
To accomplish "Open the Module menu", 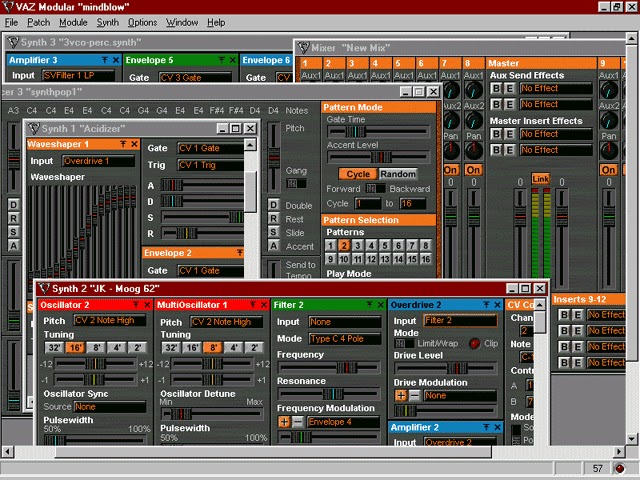I will tap(73, 22).
